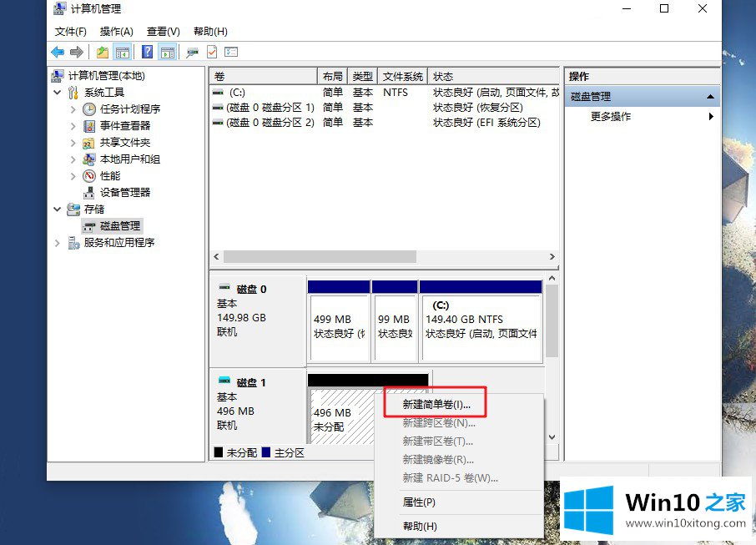756x545 pixels.
Task: Click the 文件系统 column header
Action: 402,76
